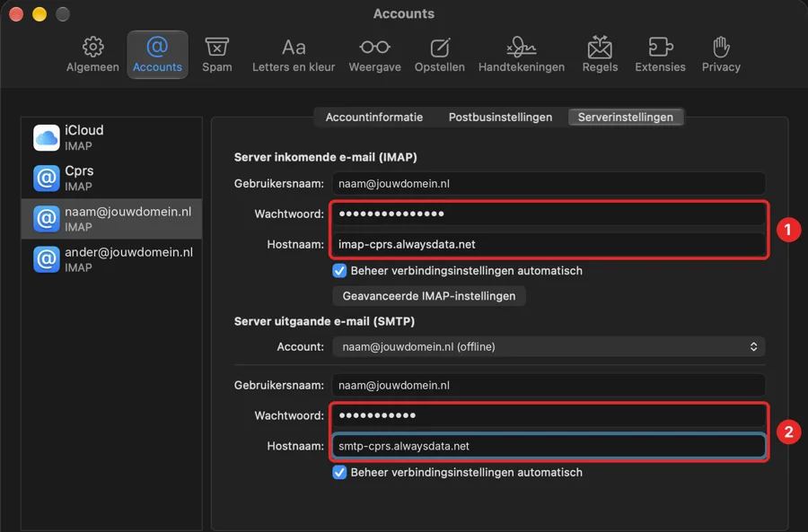This screenshot has height=532, width=808.
Task: Open the Algemeen settings gear icon
Action: click(x=92, y=47)
